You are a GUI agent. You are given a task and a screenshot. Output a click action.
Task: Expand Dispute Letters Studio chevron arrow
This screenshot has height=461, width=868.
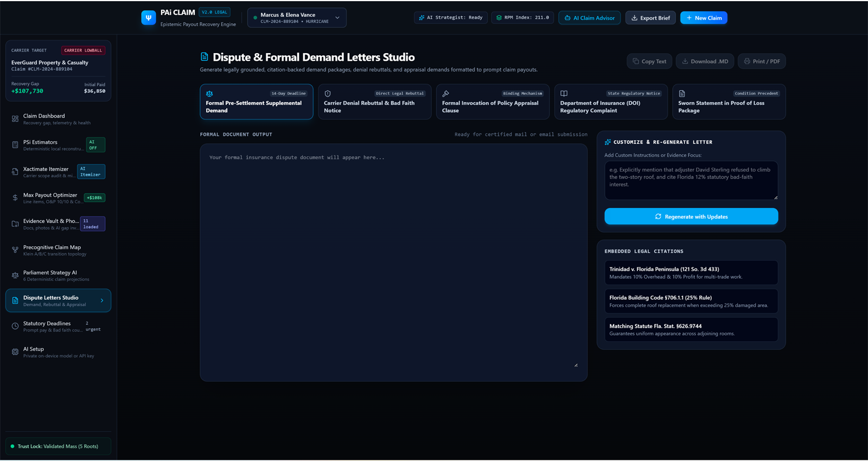click(102, 300)
